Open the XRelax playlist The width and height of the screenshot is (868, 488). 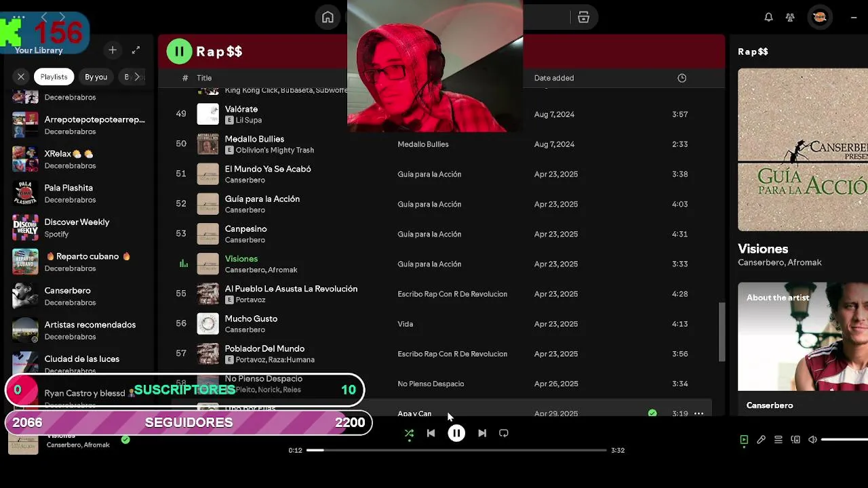point(80,159)
